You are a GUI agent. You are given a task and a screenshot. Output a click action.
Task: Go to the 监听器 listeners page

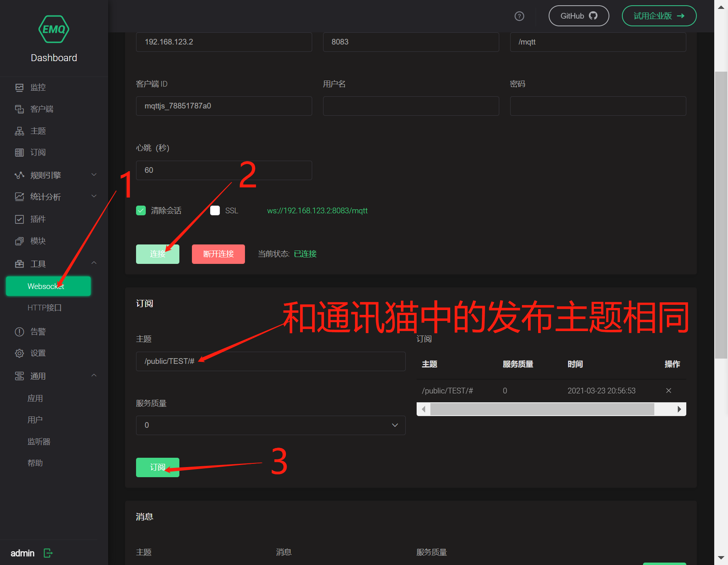coord(39,442)
